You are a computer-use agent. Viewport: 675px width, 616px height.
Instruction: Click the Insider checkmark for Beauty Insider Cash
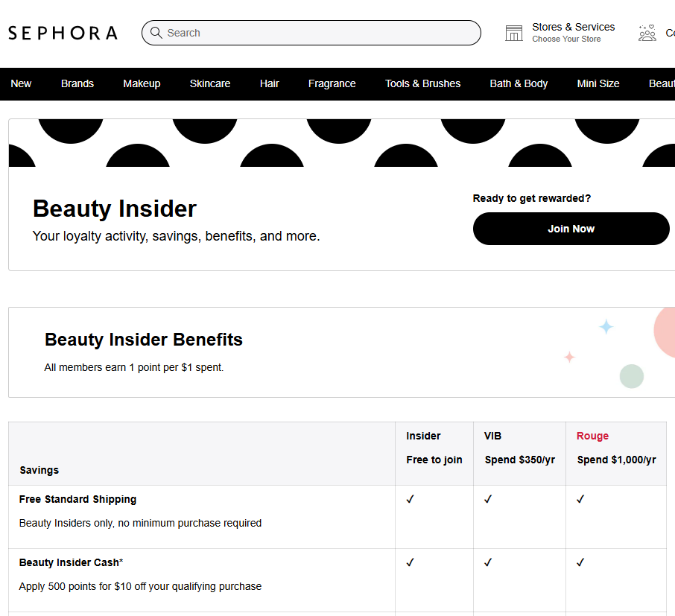pos(411,562)
